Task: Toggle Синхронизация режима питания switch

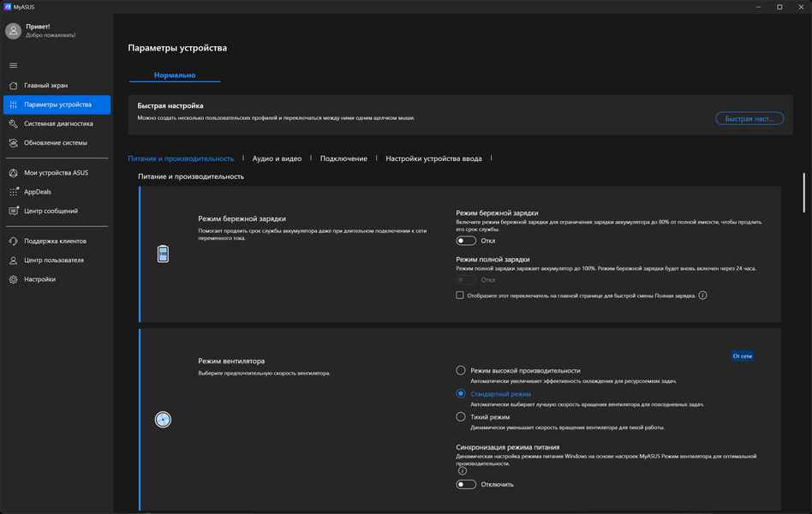Action: [466, 485]
